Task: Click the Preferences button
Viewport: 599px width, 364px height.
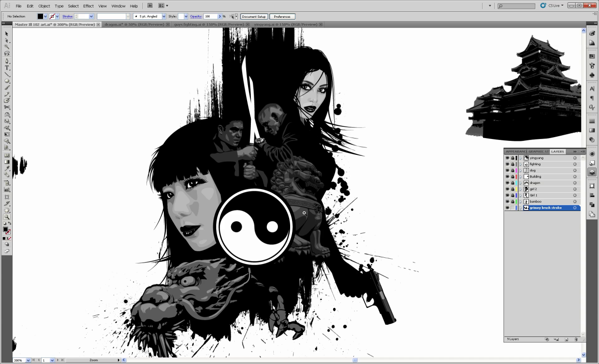Action: pyautogui.click(x=282, y=16)
